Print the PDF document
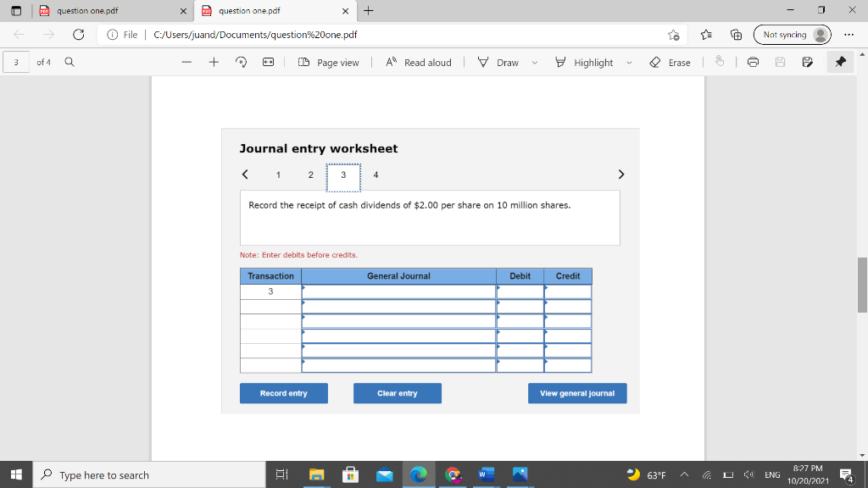Image resolution: width=868 pixels, height=488 pixels. coord(753,62)
